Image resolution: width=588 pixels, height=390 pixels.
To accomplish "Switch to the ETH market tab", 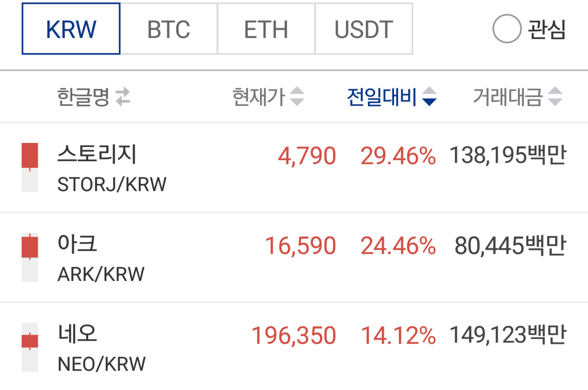I will (266, 29).
